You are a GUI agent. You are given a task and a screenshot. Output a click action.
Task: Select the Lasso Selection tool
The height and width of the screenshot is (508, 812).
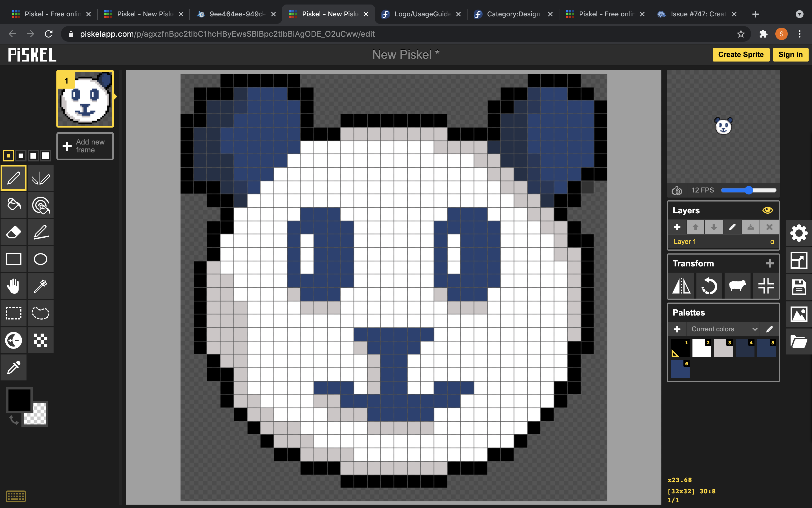tap(41, 313)
